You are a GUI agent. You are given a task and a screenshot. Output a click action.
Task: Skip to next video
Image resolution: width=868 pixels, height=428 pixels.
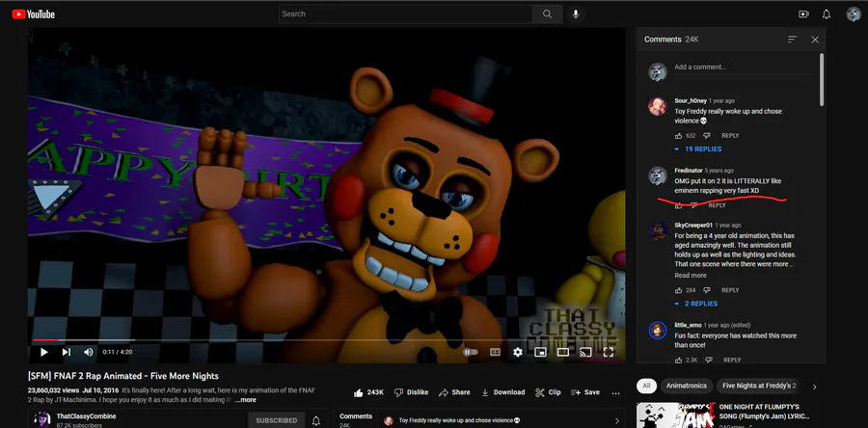click(x=67, y=352)
